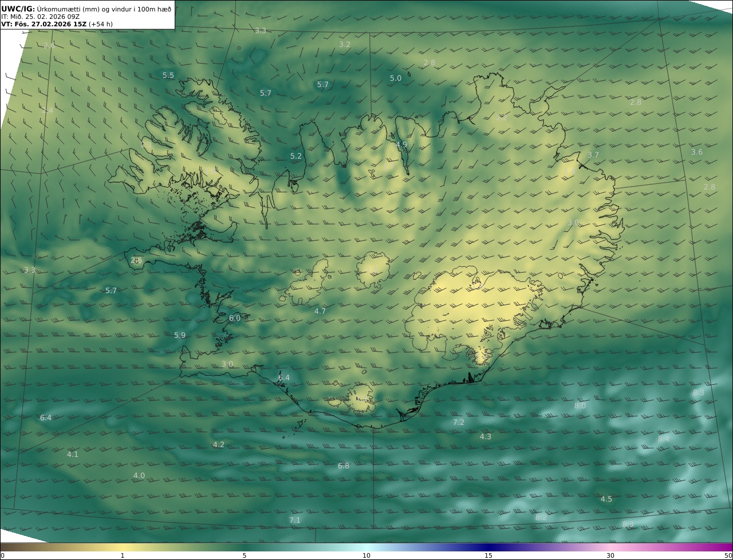Click the 5.0 precipitation value
Image resolution: width=733 pixels, height=560 pixels.
[396, 78]
